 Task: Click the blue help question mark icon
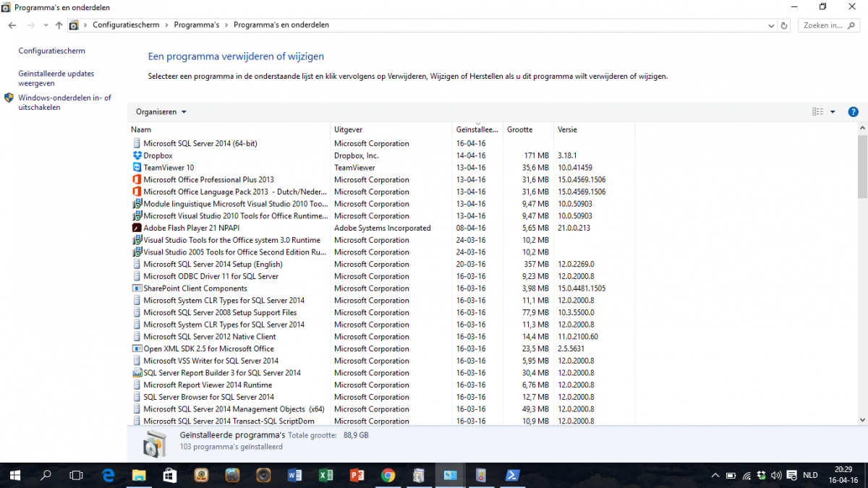coord(853,112)
